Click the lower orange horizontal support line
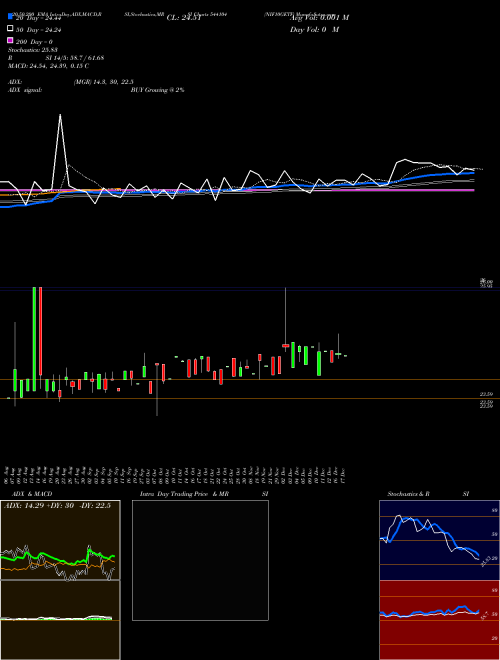 tap(250, 398)
